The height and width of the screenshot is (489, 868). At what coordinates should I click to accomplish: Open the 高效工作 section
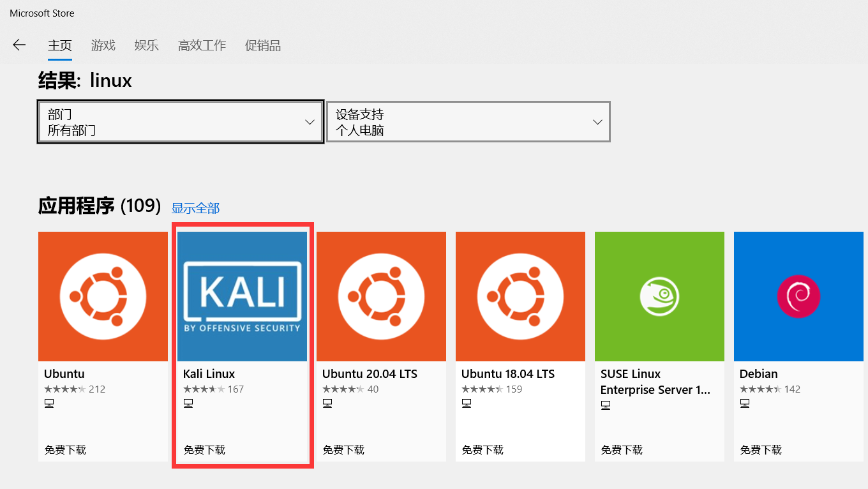tap(202, 45)
